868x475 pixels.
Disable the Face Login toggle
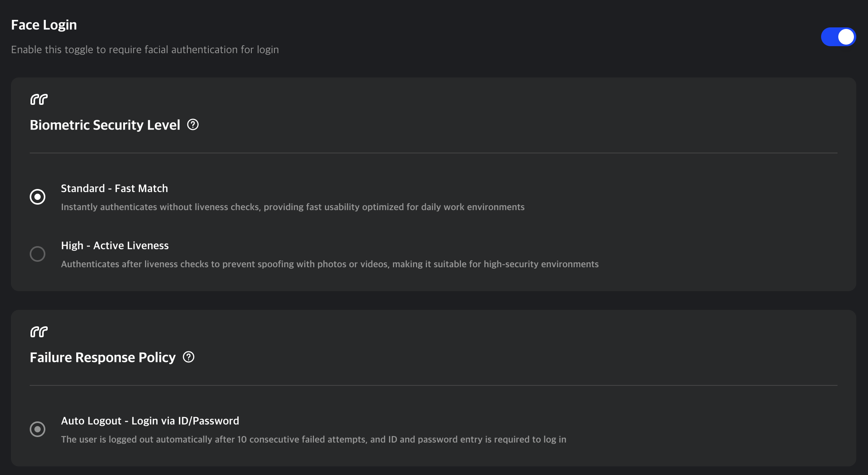(838, 36)
